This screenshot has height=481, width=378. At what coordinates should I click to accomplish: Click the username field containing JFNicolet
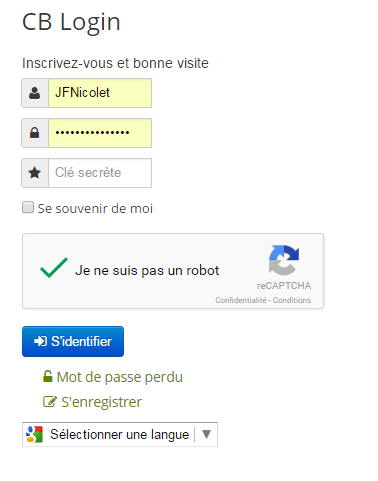pyautogui.click(x=100, y=93)
